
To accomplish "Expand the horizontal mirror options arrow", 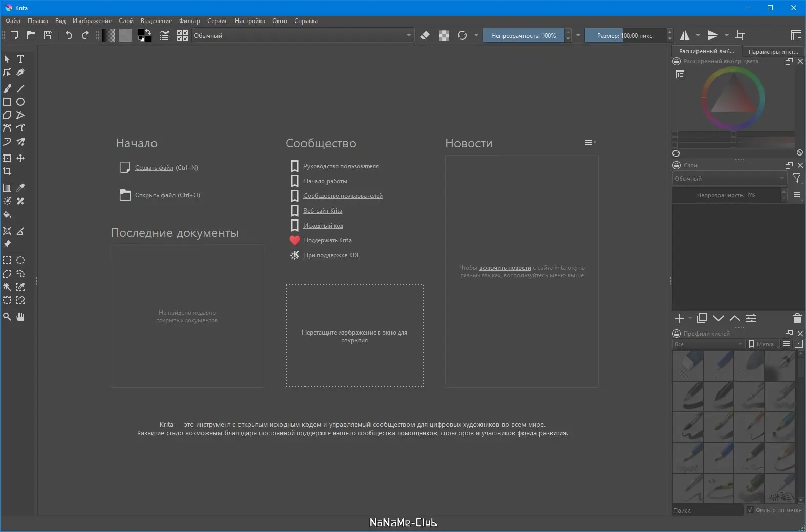I will (x=698, y=35).
